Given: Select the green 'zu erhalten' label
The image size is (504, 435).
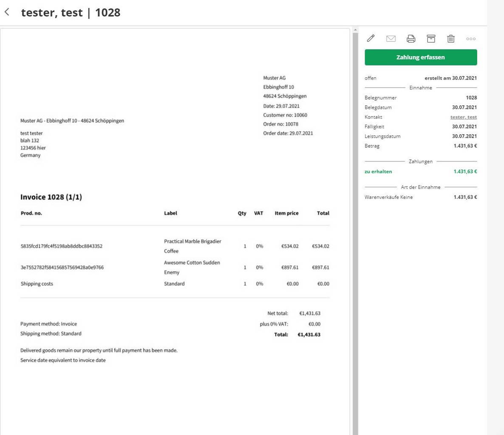Looking at the screenshot, I should tap(378, 172).
